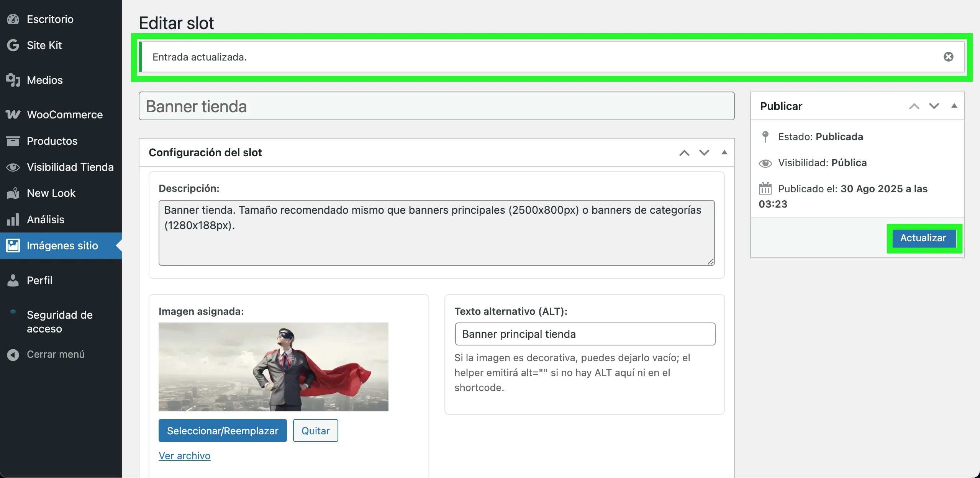This screenshot has height=478, width=980.
Task: Click the Análisis chart icon
Action: pyautogui.click(x=13, y=219)
